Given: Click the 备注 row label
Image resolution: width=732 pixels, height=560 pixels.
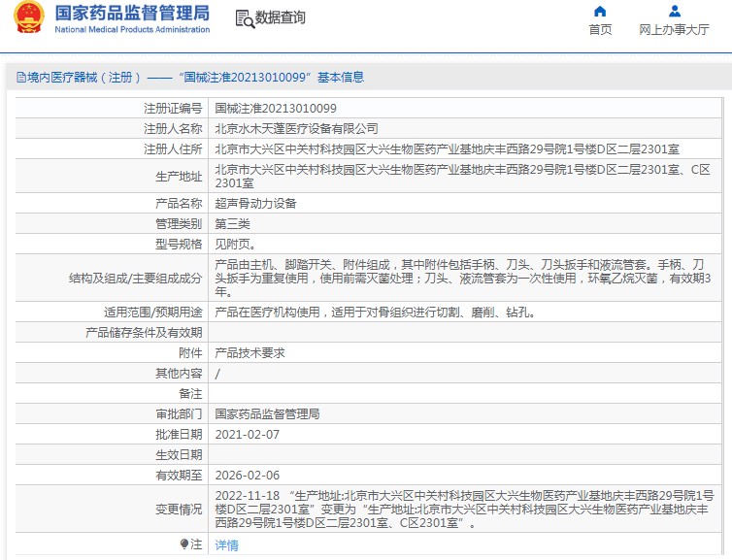Looking at the screenshot, I should point(190,394).
